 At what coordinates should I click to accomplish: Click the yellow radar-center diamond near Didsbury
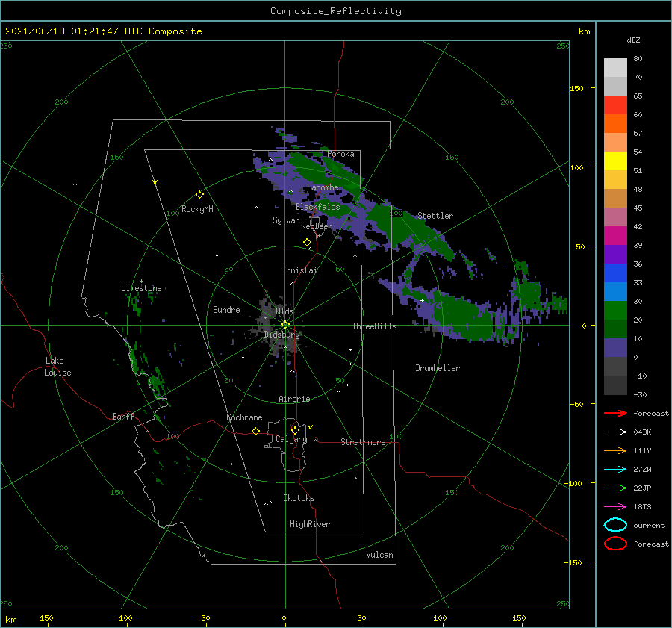(285, 325)
